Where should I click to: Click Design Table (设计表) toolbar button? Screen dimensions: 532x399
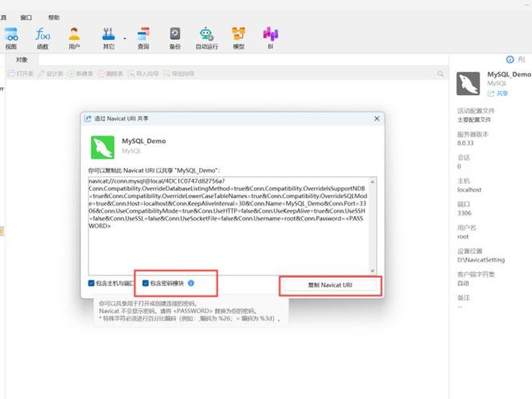51,74
